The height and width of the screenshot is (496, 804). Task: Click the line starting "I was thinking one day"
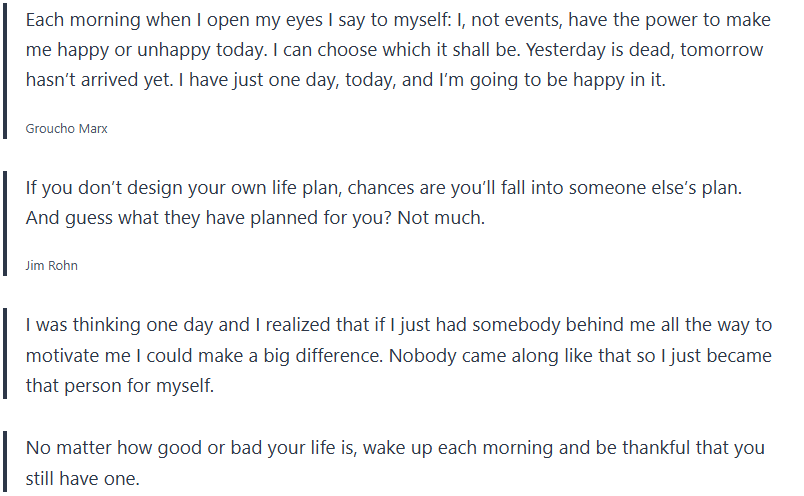[399, 325]
